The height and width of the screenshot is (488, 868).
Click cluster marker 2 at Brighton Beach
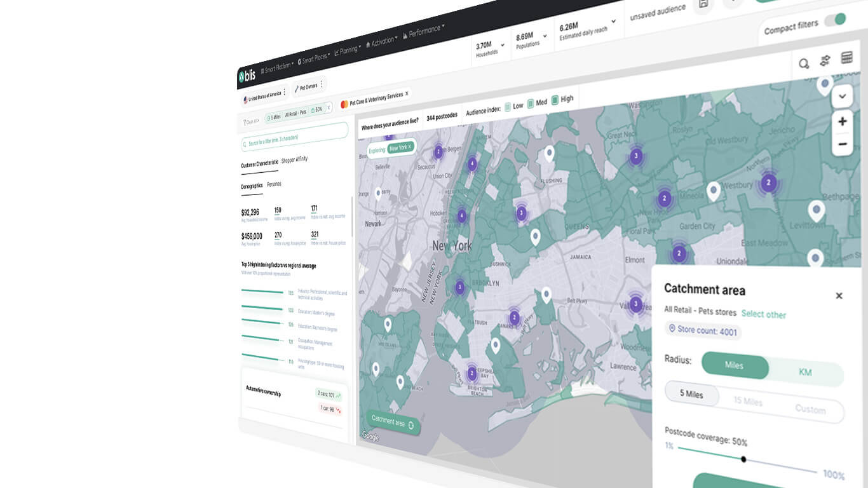471,373
